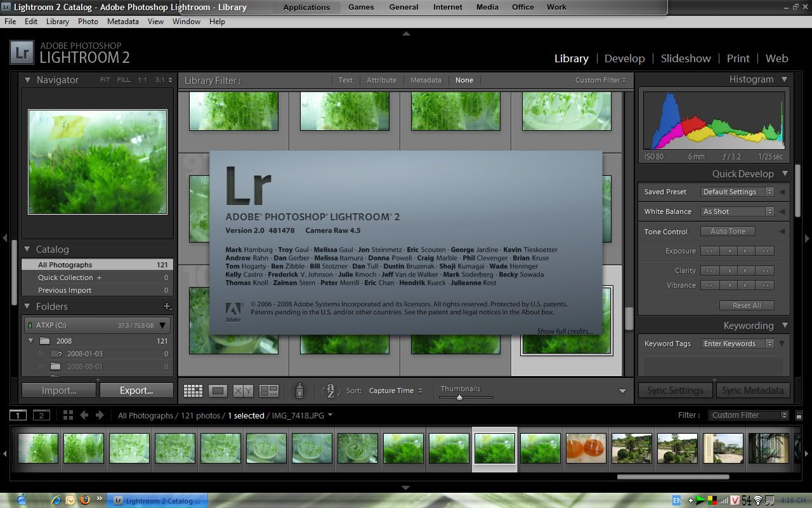812x508 pixels.
Task: Switch to Loupe view in toolbar
Action: point(218,391)
